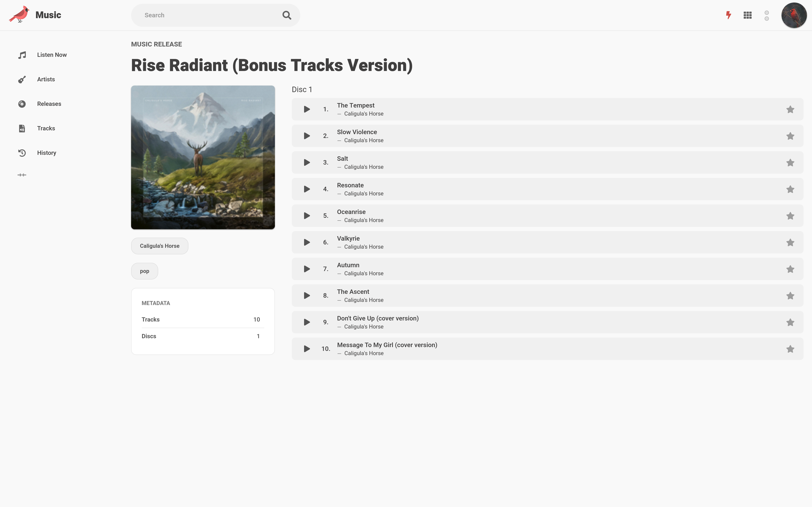Open the user avatar menu
The width and height of the screenshot is (812, 507).
tap(794, 15)
